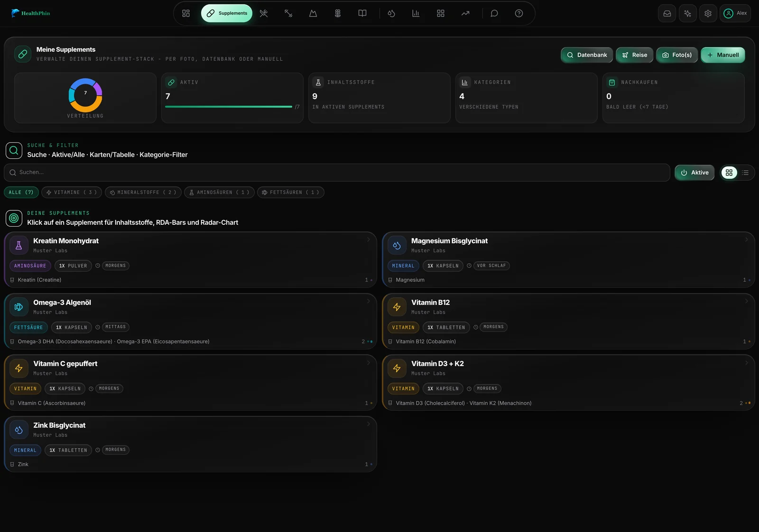
Task: Open the chat bubble icon in navbar
Action: tap(494, 13)
